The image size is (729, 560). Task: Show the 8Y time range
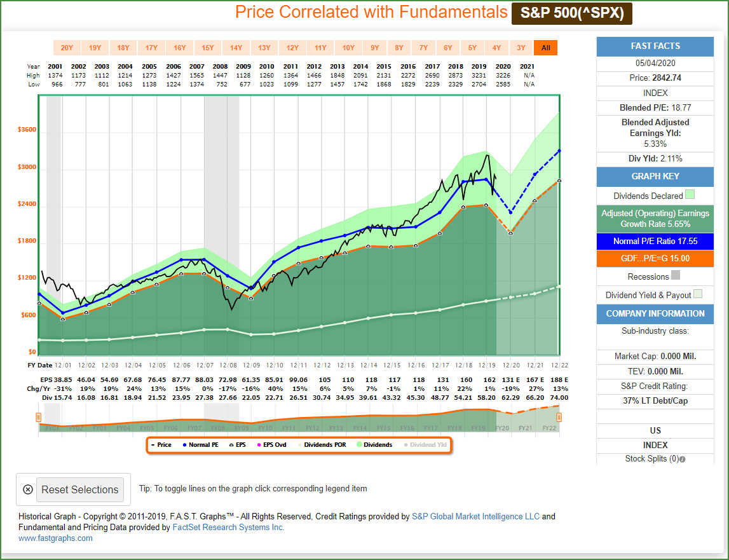[399, 48]
